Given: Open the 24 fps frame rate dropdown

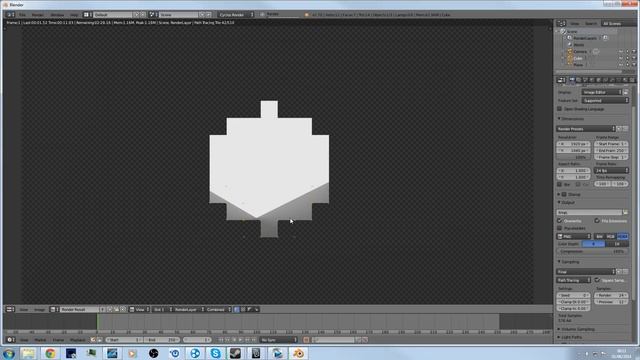Looking at the screenshot, I should [x=611, y=171].
